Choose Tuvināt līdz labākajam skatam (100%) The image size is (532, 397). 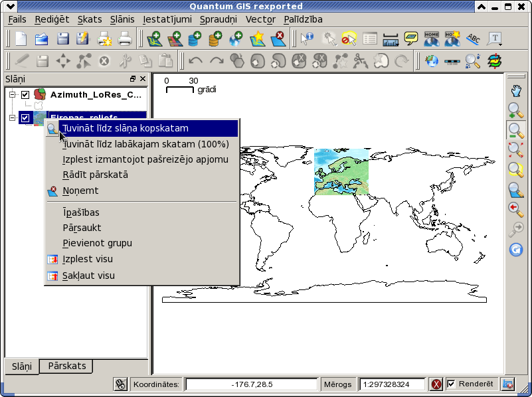click(x=142, y=144)
